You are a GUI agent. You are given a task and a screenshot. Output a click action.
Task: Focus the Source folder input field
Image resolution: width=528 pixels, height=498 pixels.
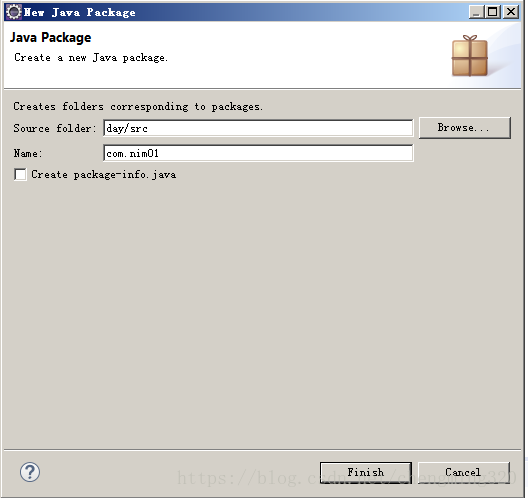[258, 128]
